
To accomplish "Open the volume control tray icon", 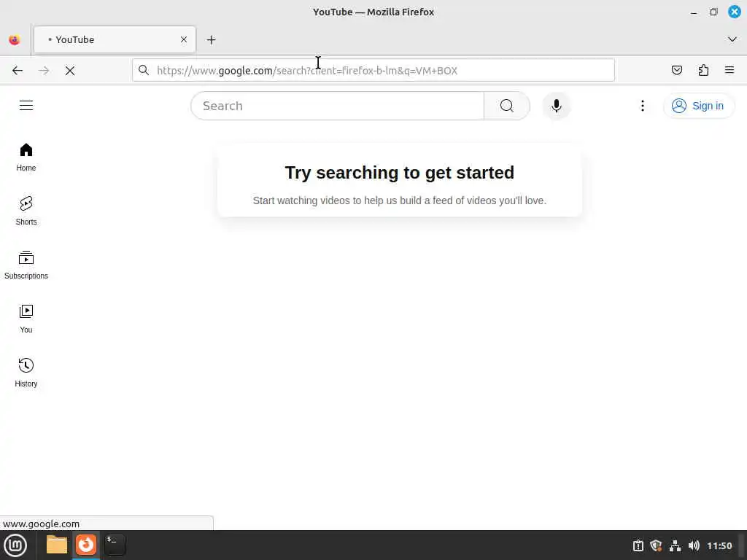I will click(694, 545).
